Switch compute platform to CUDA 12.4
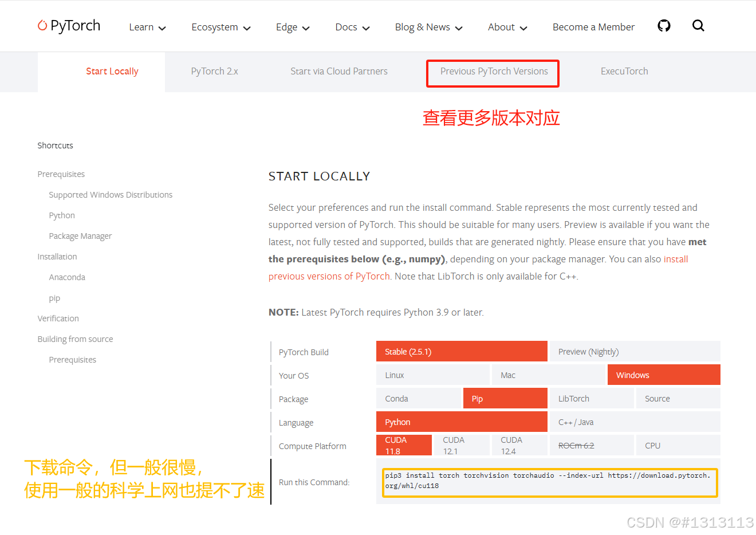The height and width of the screenshot is (535, 756). pos(519,445)
